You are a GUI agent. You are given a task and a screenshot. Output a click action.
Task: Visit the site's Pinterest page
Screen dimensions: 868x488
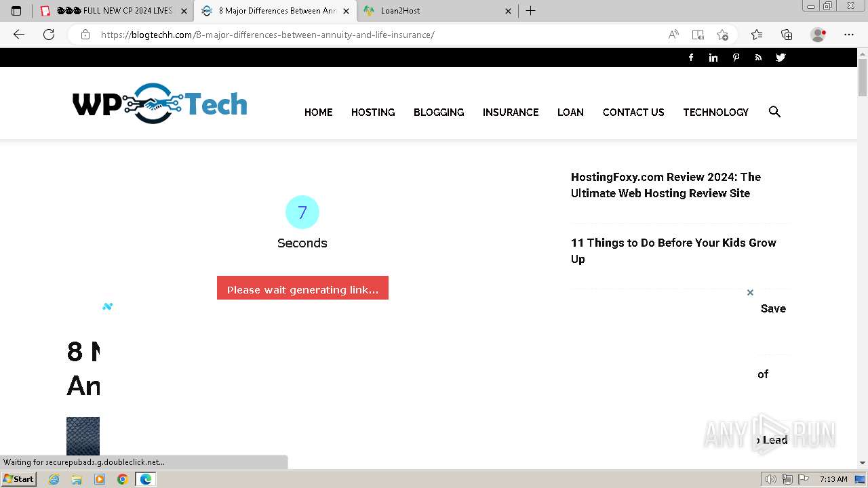tap(736, 58)
